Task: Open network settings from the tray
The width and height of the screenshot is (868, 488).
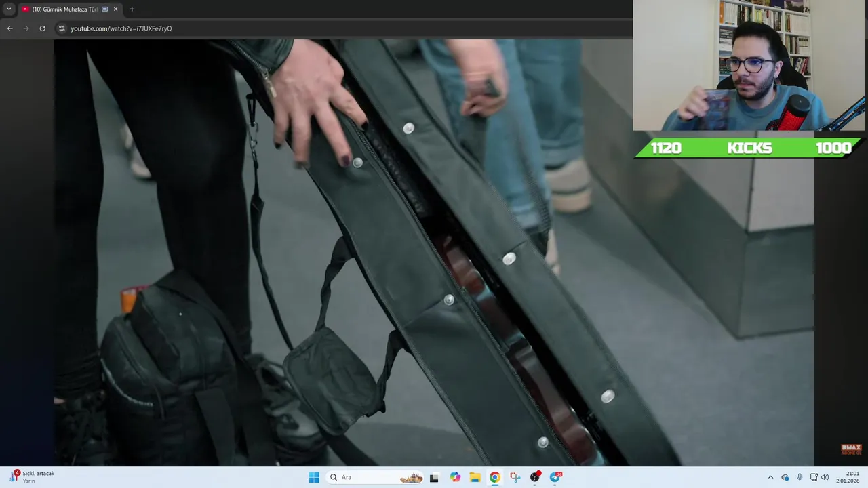Action: [x=814, y=477]
